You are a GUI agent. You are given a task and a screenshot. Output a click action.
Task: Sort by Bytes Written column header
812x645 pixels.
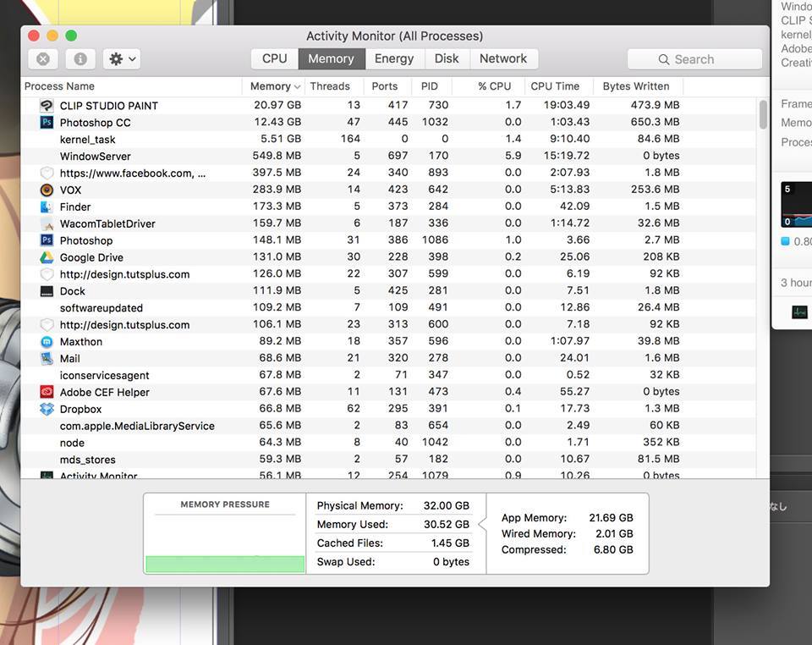click(639, 86)
